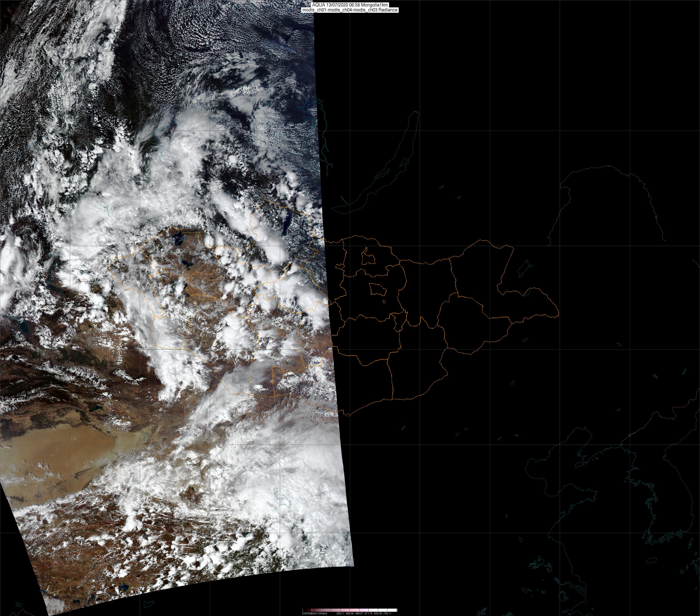Click the modis_ch01-modis_ch04-modis_ch03 Radiance label
Viewport: 700px width, 616px height.
coord(350,10)
